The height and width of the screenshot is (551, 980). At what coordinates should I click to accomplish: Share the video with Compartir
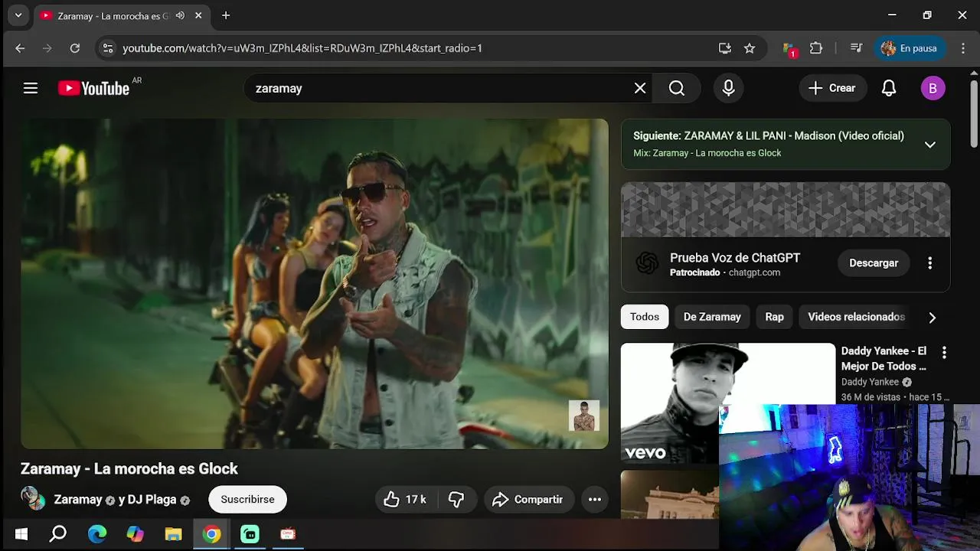(528, 499)
